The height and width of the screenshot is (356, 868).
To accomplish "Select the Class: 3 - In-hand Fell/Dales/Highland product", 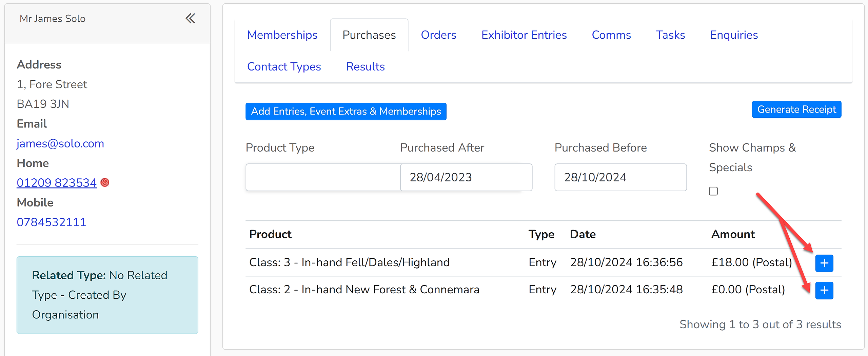I will [x=349, y=262].
